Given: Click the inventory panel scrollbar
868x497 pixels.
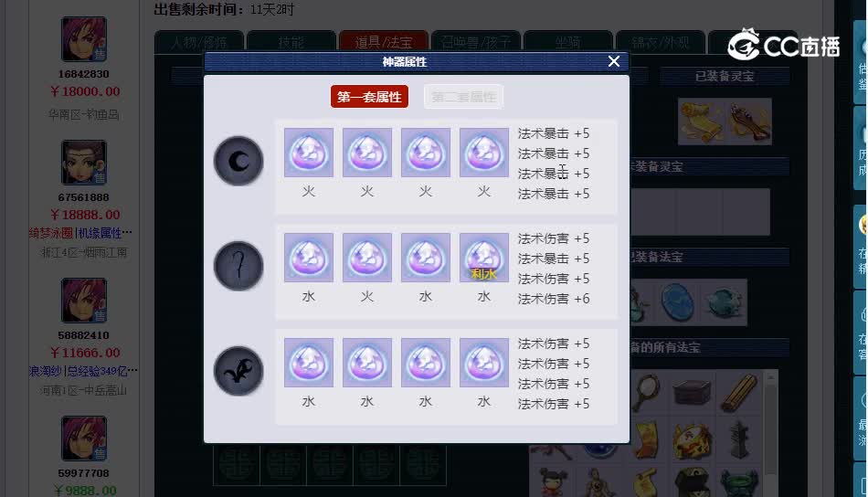Looking at the screenshot, I should (x=770, y=423).
